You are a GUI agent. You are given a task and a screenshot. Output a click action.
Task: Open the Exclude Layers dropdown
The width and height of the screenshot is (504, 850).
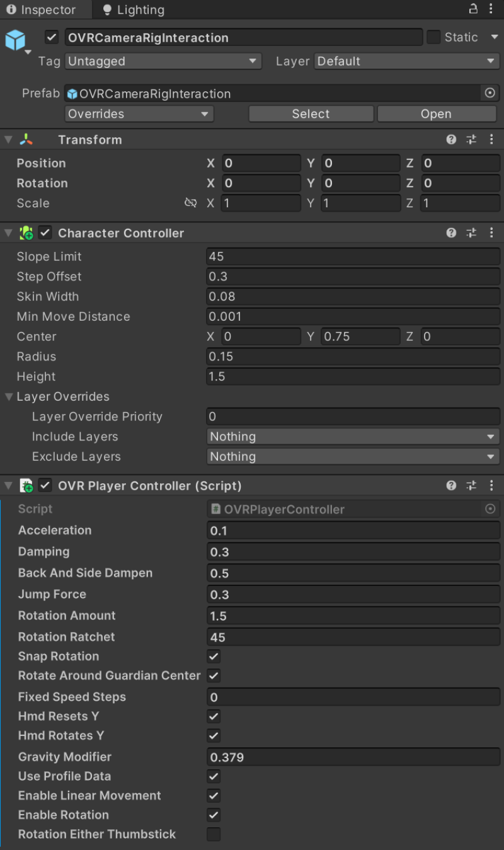click(353, 456)
